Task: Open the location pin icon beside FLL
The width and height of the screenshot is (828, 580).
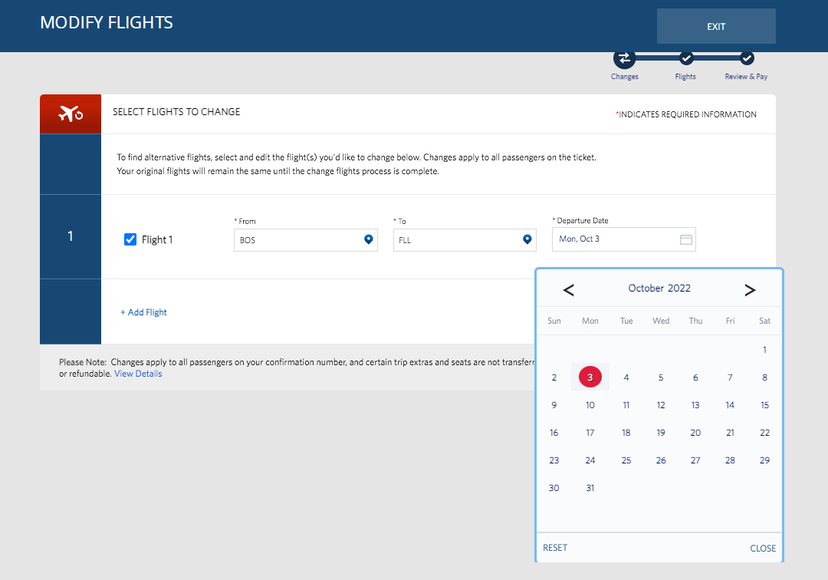Action: pos(527,239)
